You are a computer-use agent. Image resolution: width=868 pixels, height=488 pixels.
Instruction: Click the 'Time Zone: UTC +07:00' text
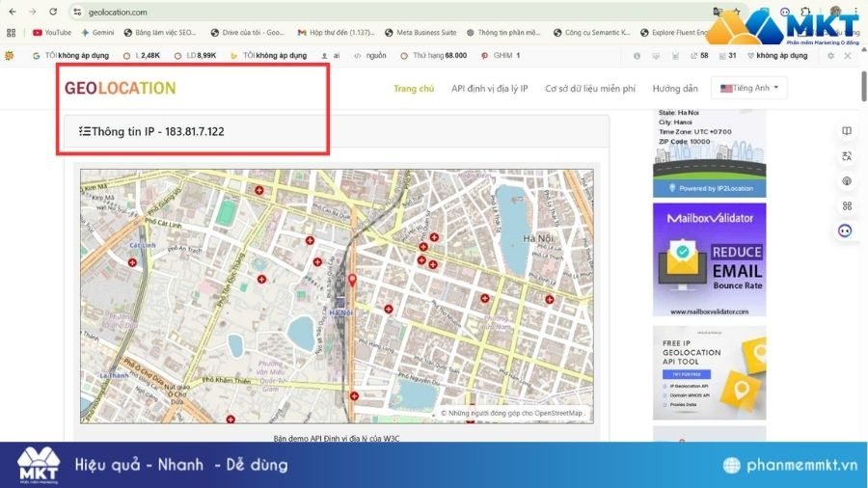click(695, 132)
